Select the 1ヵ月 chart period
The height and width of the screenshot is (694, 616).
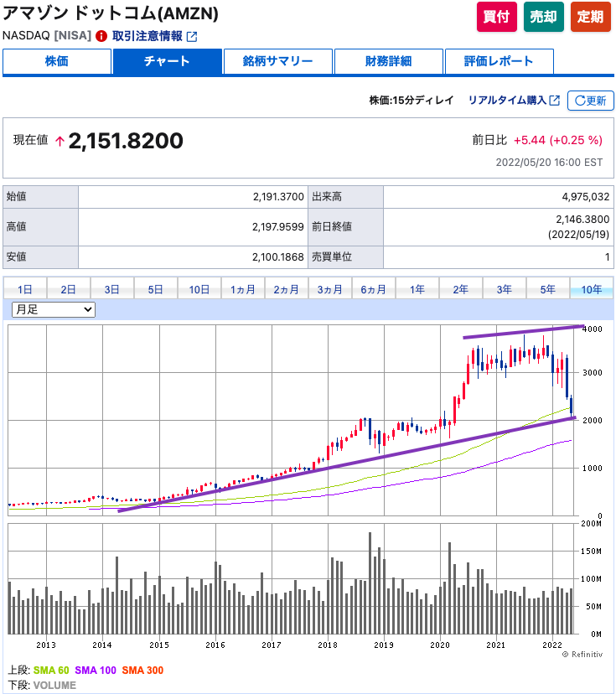[x=242, y=289]
